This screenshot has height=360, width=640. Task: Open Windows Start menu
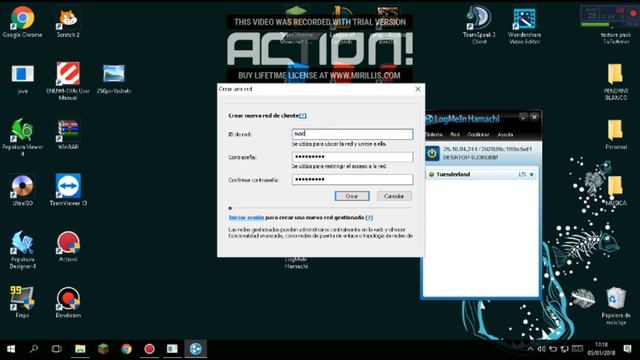[11, 349]
